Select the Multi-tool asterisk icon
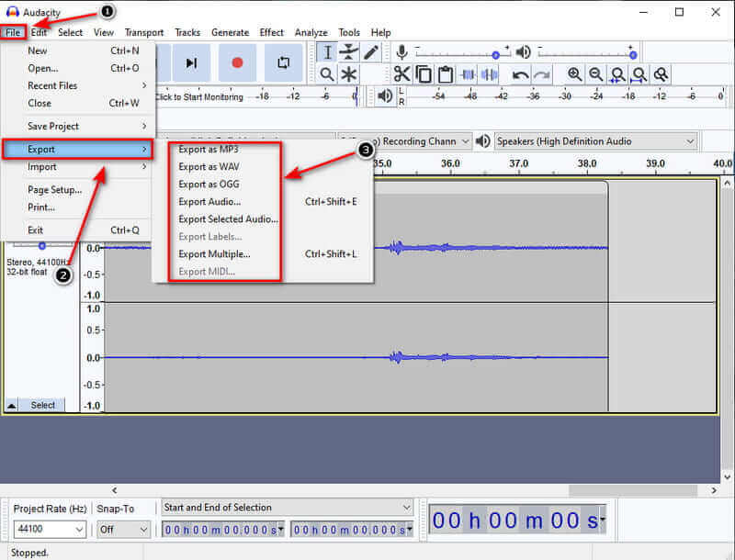Viewport: 735px width, 560px height. point(349,74)
